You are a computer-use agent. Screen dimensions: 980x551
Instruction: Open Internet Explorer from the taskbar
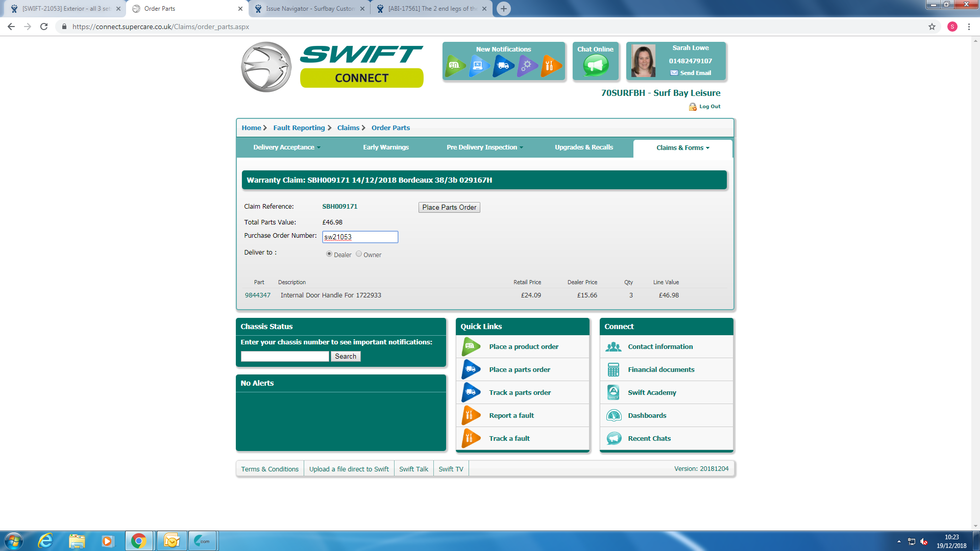point(45,541)
